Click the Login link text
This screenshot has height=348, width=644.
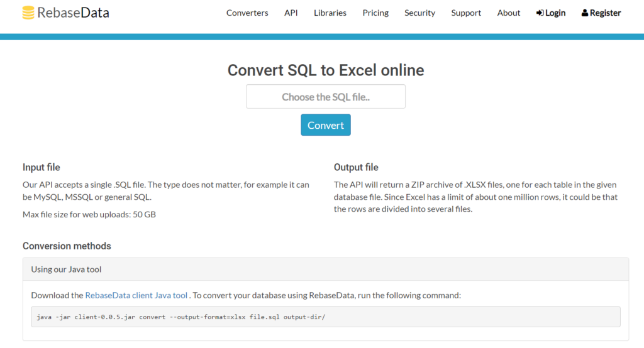[555, 13]
